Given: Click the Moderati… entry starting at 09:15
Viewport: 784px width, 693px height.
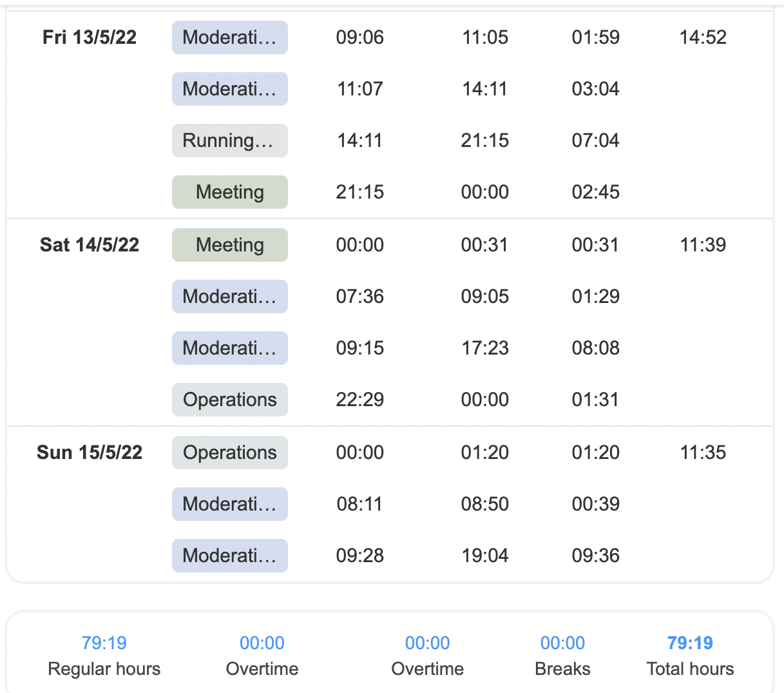Looking at the screenshot, I should click(x=230, y=348).
